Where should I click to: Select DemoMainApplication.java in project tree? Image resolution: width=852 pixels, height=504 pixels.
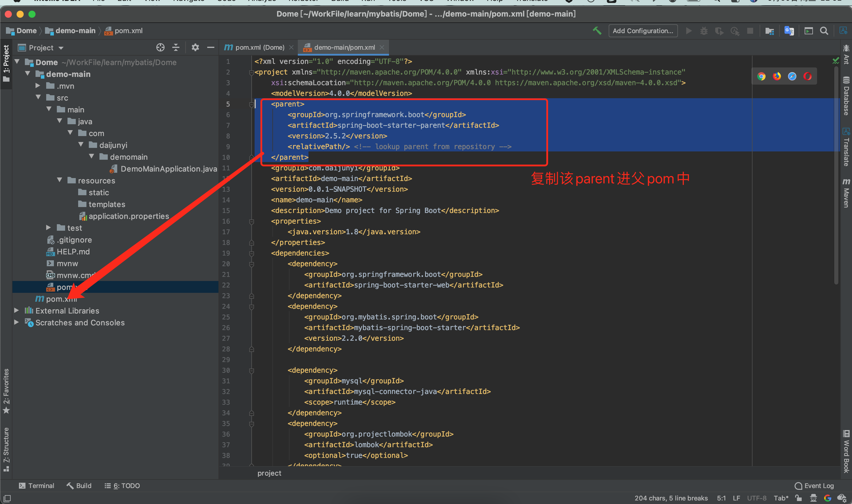pyautogui.click(x=164, y=169)
